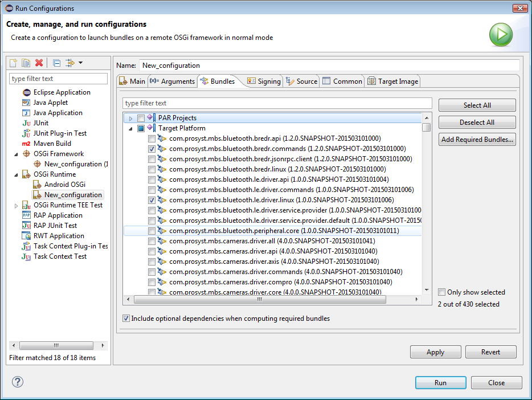The height and width of the screenshot is (400, 532).
Task: Click the Duplicate configuration icon
Action: pyautogui.click(x=26, y=63)
